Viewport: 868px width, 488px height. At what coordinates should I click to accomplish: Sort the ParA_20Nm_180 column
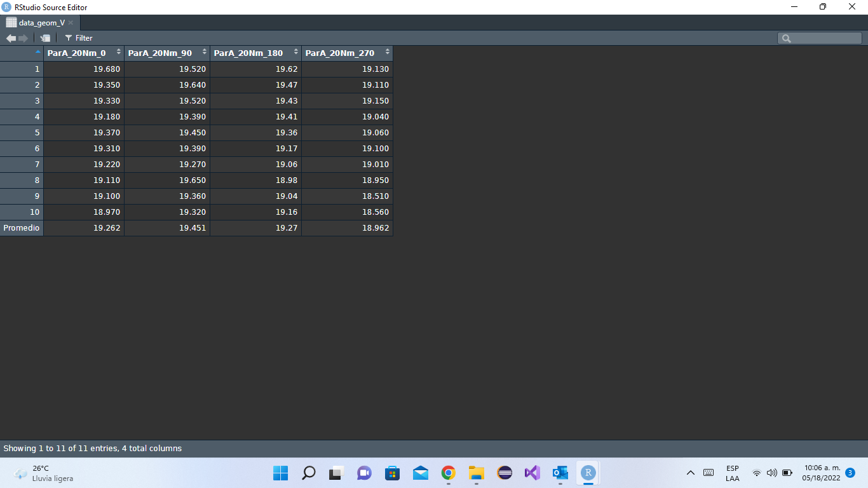(x=255, y=53)
